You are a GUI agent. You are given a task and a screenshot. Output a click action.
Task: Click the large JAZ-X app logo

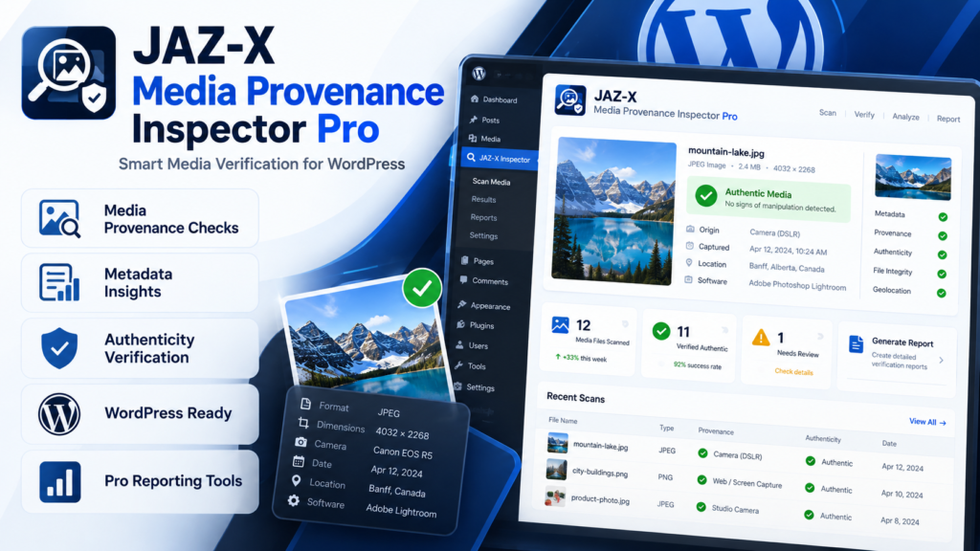[69, 73]
